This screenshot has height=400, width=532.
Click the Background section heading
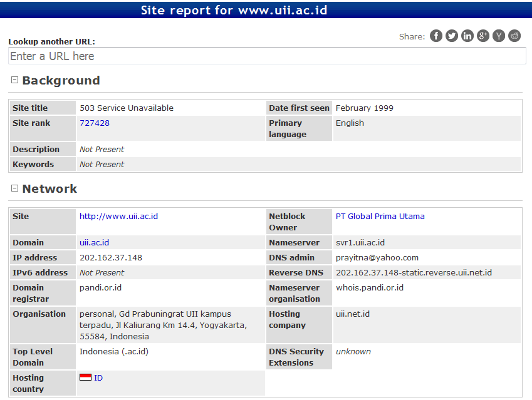(x=61, y=81)
